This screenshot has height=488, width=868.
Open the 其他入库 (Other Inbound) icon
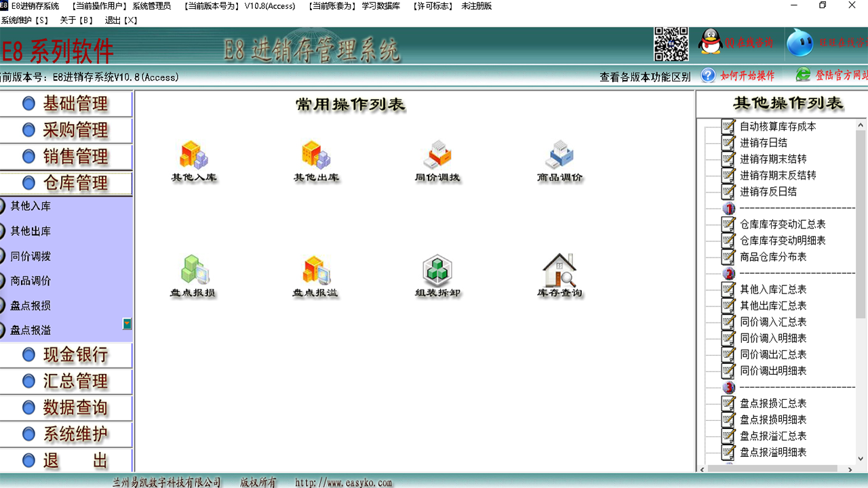194,156
